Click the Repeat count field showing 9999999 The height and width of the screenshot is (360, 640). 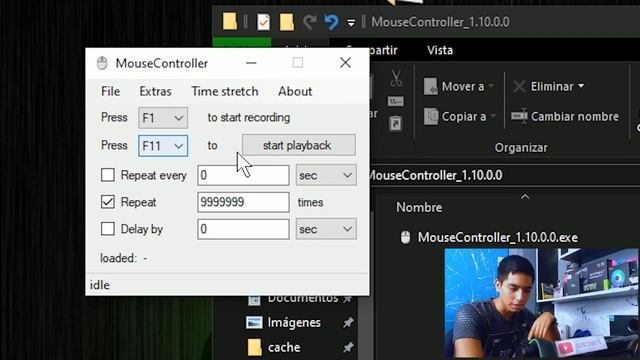click(243, 202)
